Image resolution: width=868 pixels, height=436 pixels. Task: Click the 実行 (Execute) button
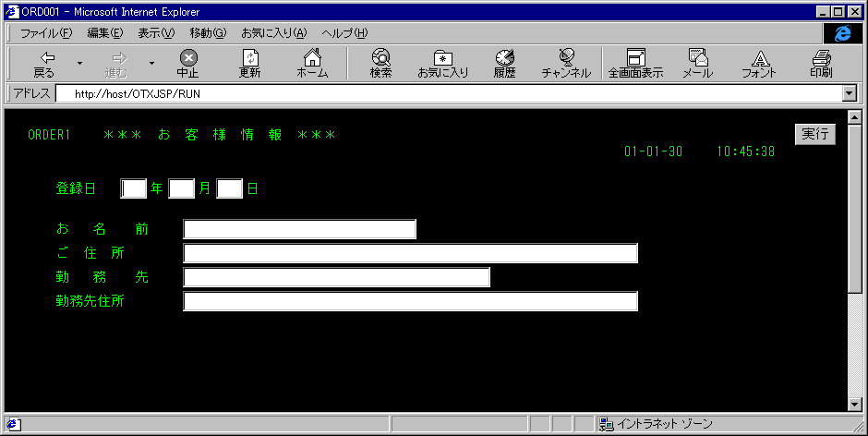(815, 134)
